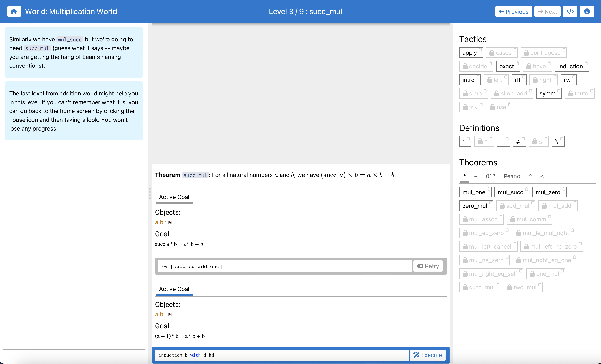Show the exact tactic documentation
Image resolution: width=601 pixels, height=364 pixels.
[508, 66]
